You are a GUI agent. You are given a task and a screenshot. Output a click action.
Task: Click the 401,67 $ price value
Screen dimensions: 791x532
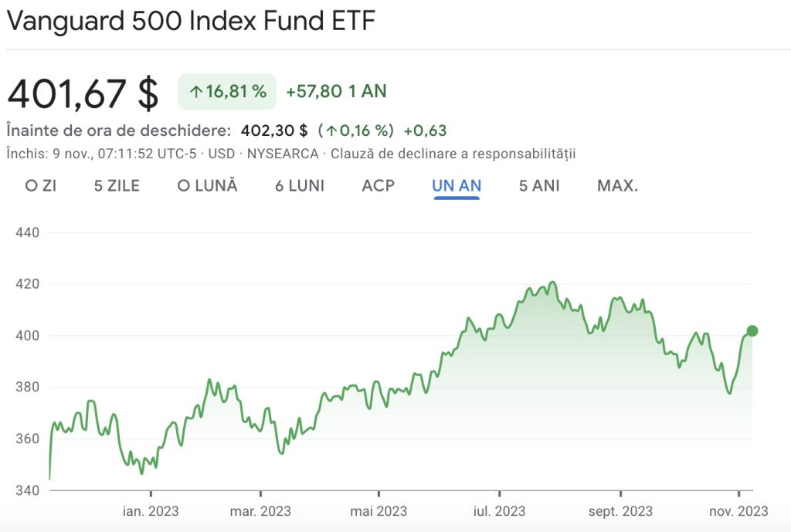pyautogui.click(x=83, y=93)
